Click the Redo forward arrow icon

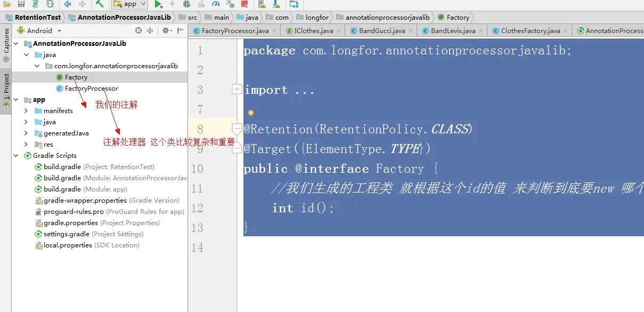tap(81, 4)
